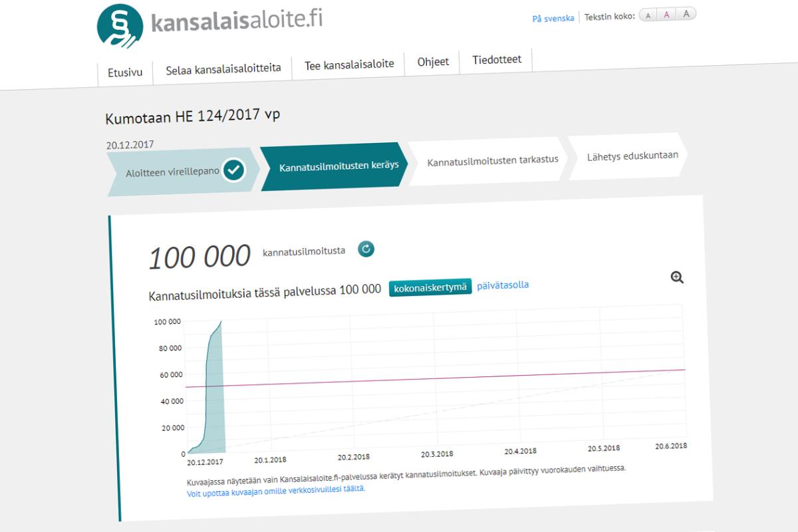Click the chart x-axis label 20.2.2018
Screen dimensions: 798x532
pyautogui.click(x=353, y=458)
